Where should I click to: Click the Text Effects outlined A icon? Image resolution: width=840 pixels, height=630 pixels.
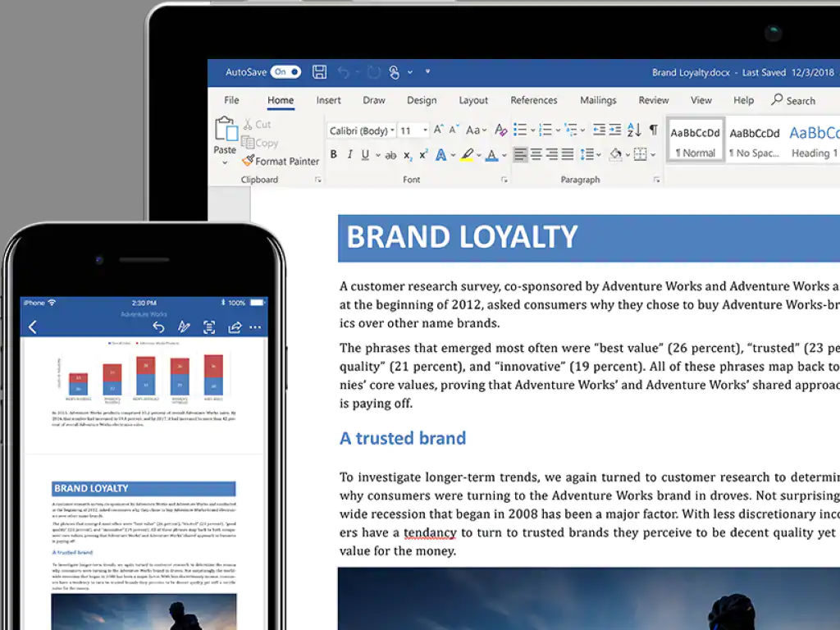pos(441,155)
